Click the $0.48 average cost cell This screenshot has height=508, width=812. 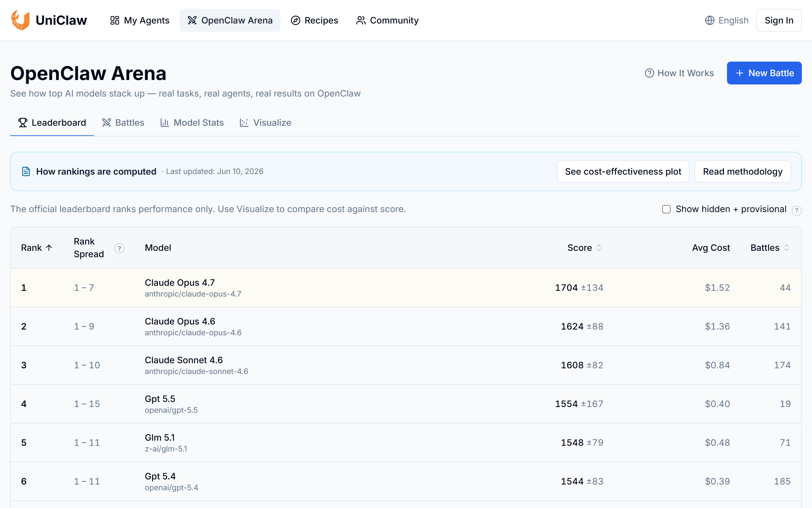[x=717, y=443]
